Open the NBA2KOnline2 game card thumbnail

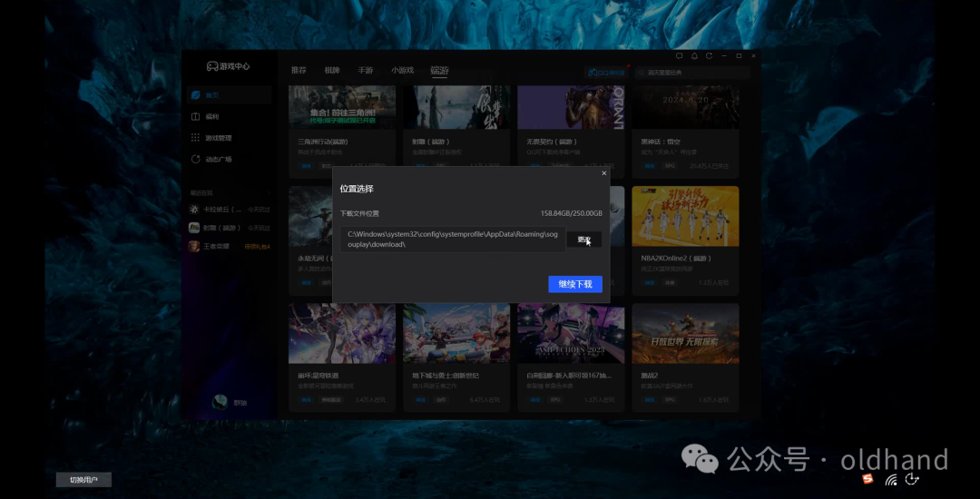686,216
